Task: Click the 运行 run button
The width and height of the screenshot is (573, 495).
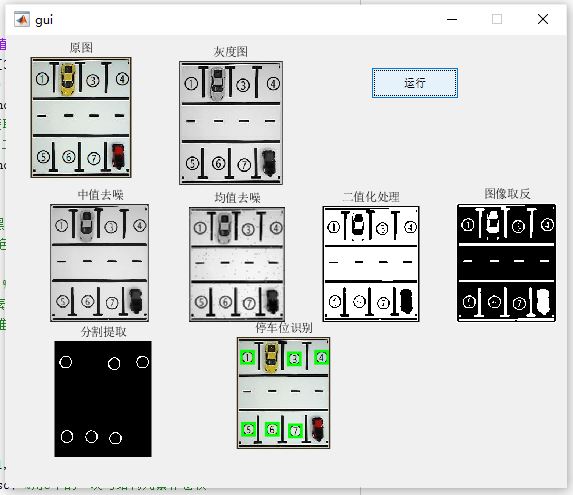Action: [415, 83]
